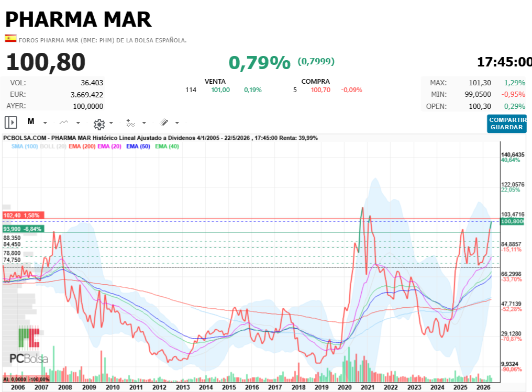Expand the drawing tools dropdown arrow
This screenshot has width=532, height=392.
point(177,123)
